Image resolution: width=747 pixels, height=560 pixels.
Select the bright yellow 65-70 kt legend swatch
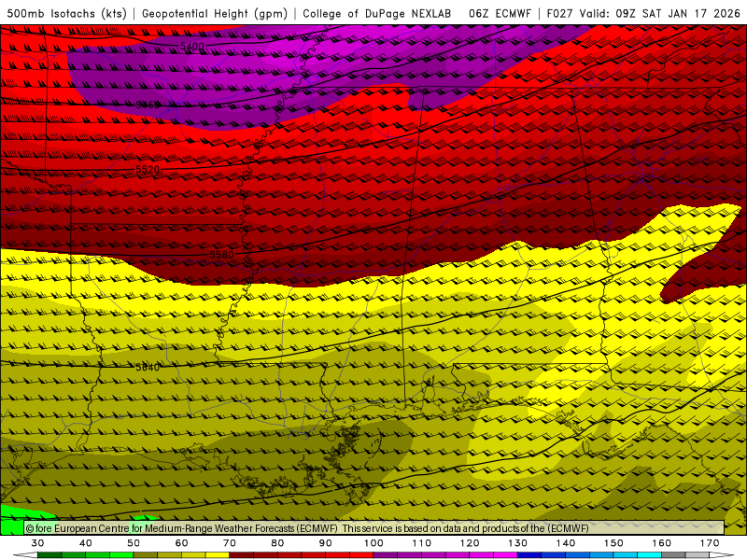click(218, 555)
